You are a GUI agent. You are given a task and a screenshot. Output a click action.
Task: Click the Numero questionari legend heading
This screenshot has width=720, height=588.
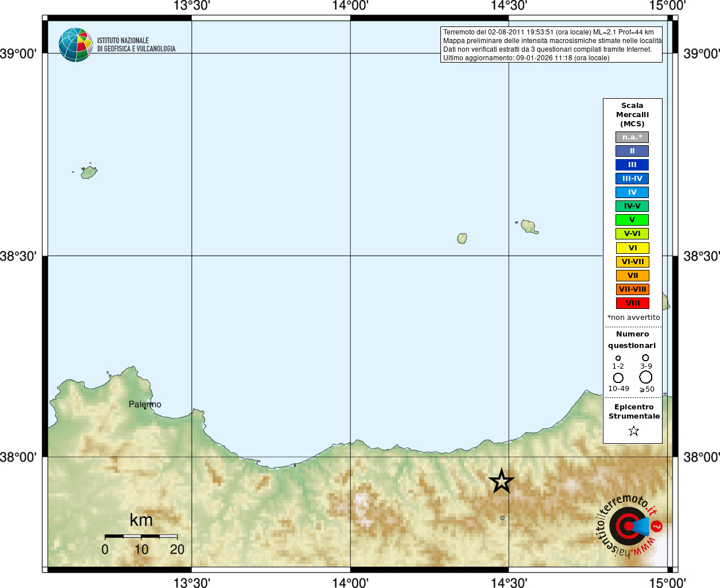(632, 340)
